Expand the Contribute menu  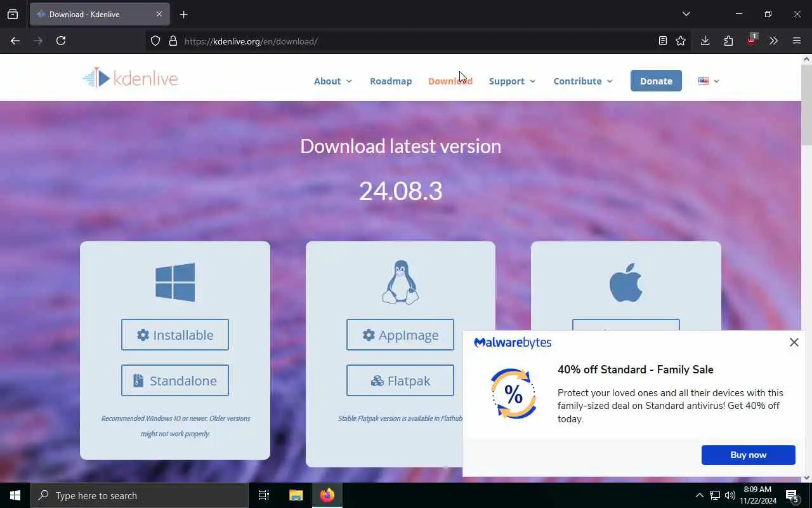(x=584, y=81)
